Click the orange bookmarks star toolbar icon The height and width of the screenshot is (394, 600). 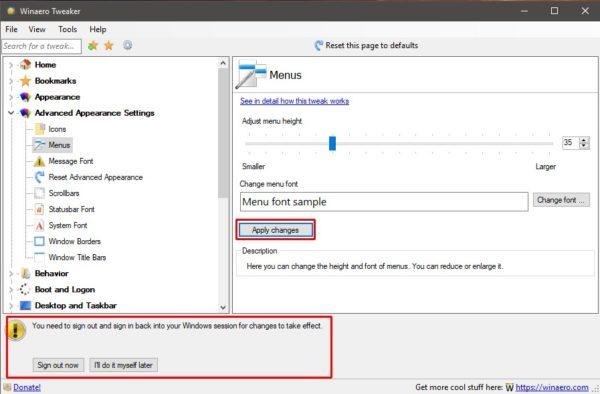[109, 46]
